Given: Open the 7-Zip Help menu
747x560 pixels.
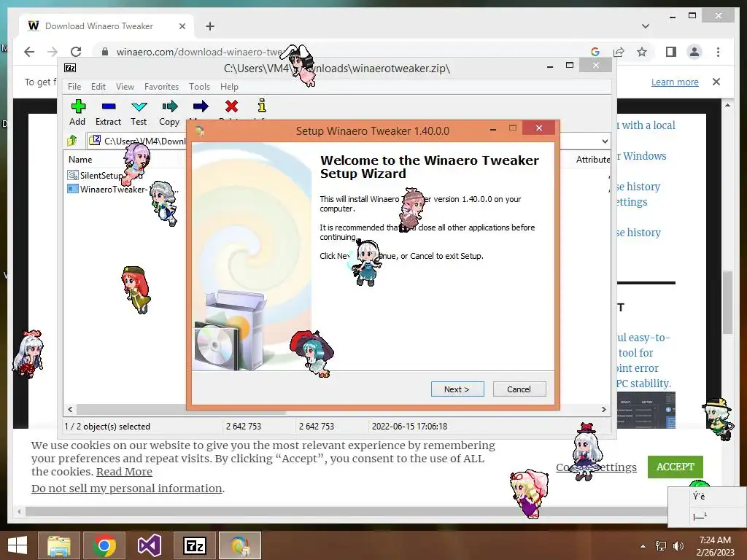Looking at the screenshot, I should [229, 87].
